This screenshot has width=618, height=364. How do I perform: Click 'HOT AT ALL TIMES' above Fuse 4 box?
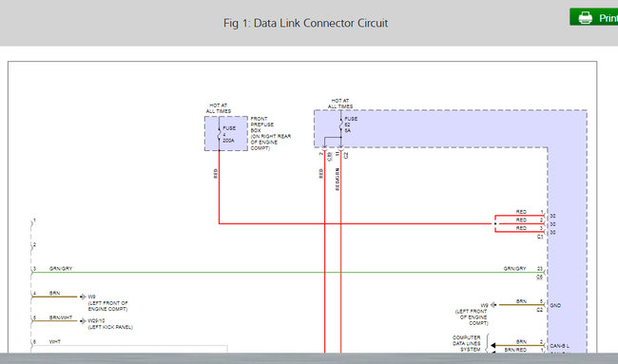tap(219, 108)
